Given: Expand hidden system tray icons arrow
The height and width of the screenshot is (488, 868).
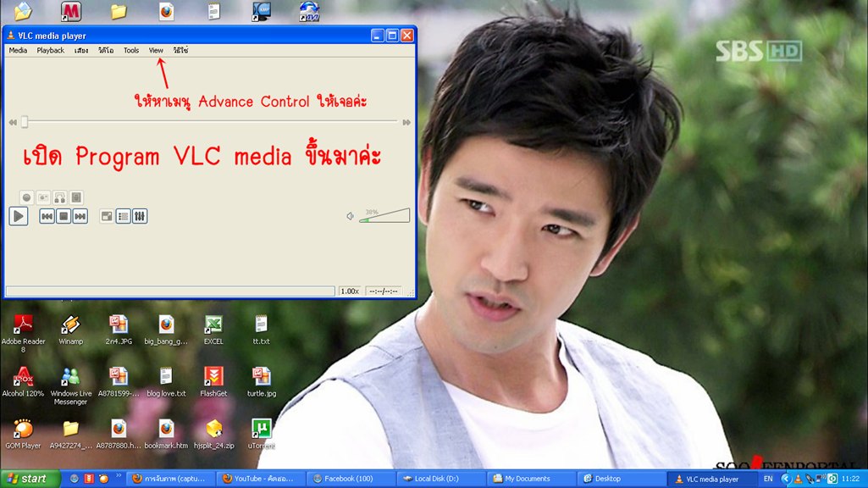Looking at the screenshot, I should click(x=785, y=479).
